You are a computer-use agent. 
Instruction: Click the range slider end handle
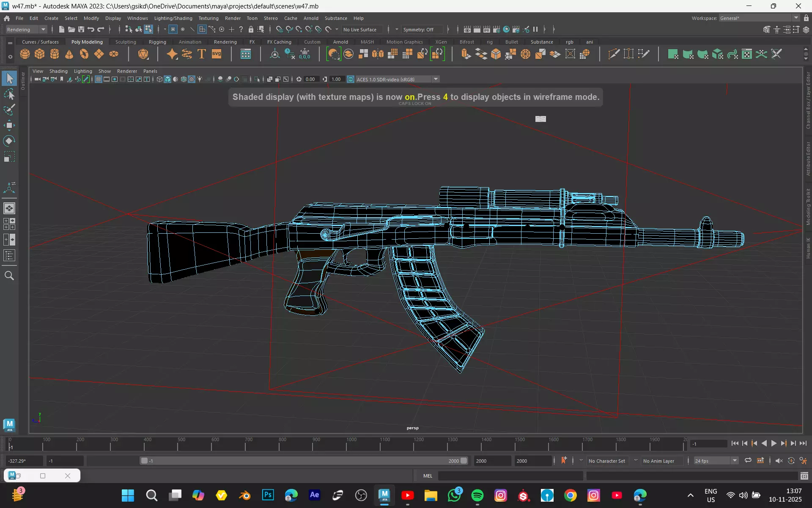coord(464,461)
